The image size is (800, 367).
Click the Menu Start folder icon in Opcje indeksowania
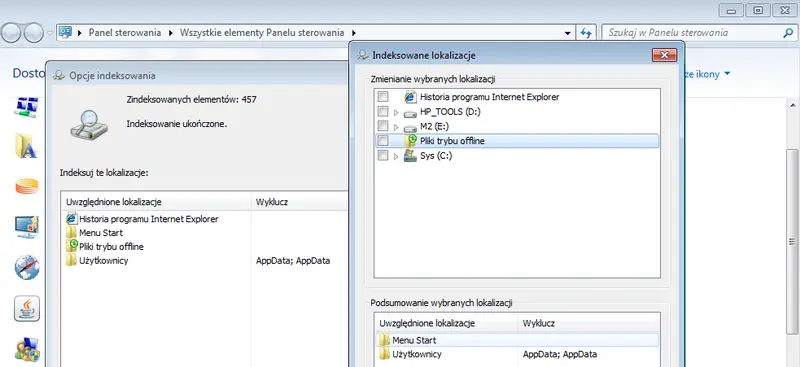pyautogui.click(x=71, y=233)
